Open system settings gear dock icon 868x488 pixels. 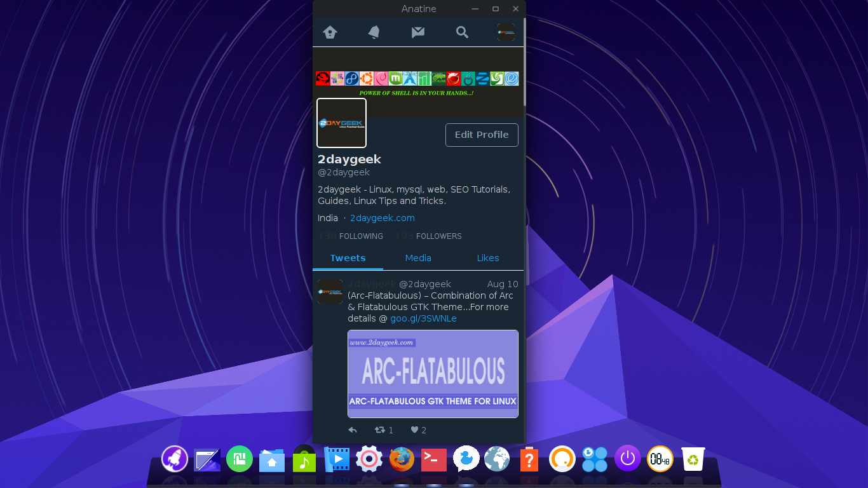tap(369, 459)
